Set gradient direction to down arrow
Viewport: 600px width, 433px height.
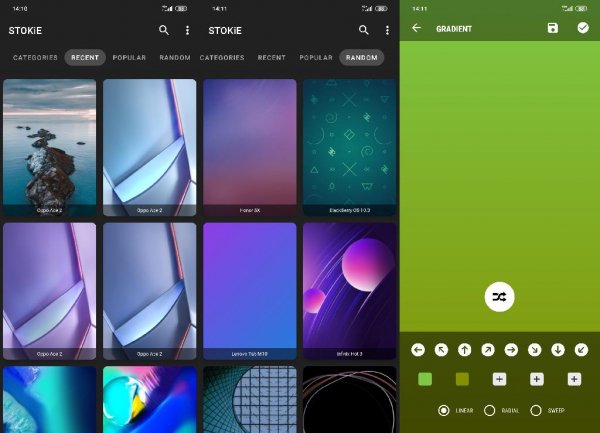click(558, 350)
